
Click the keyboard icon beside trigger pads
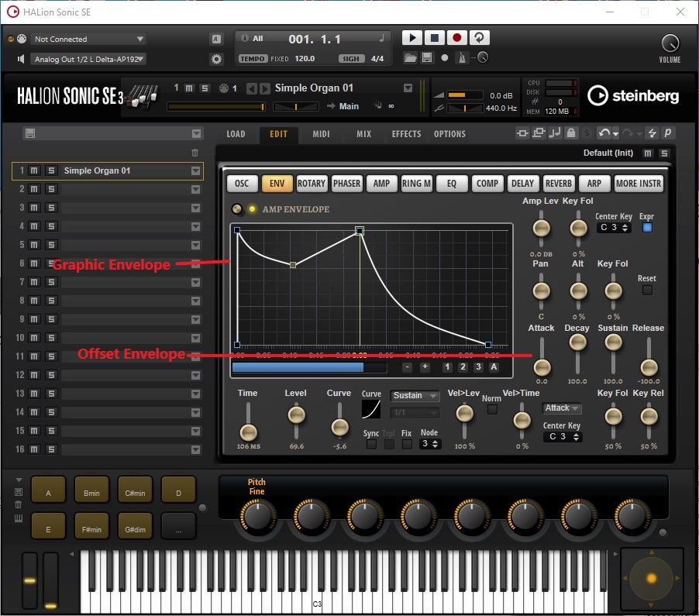click(19, 518)
